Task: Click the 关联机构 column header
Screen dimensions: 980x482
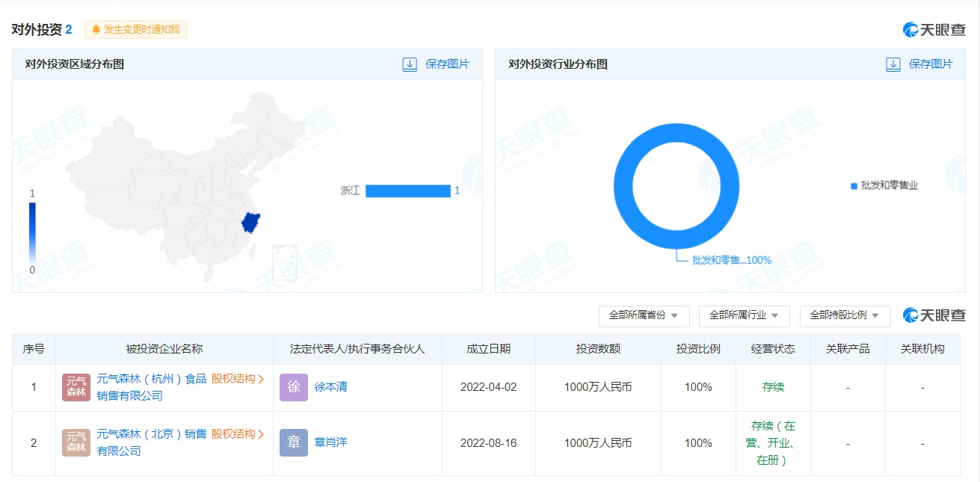Action: 922,349
